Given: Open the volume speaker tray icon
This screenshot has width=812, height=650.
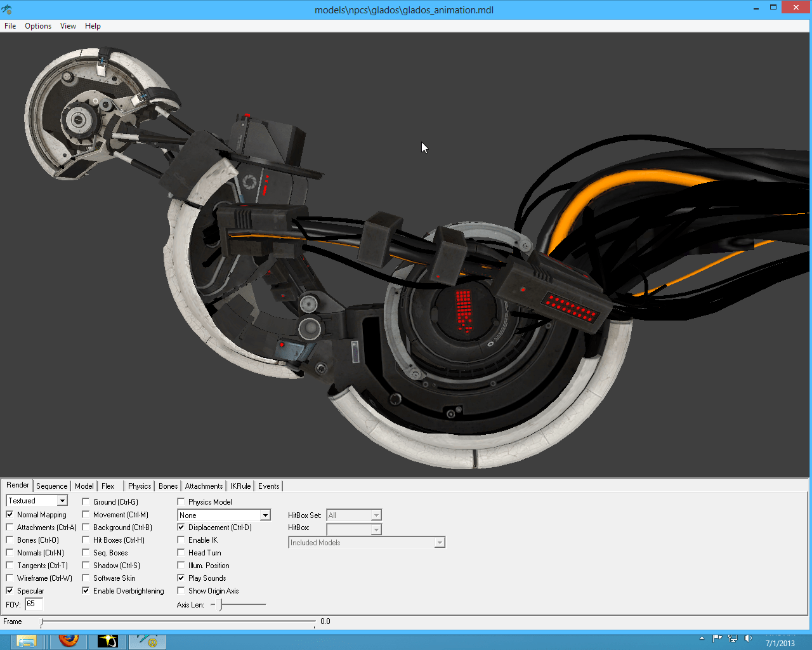Looking at the screenshot, I should (748, 639).
